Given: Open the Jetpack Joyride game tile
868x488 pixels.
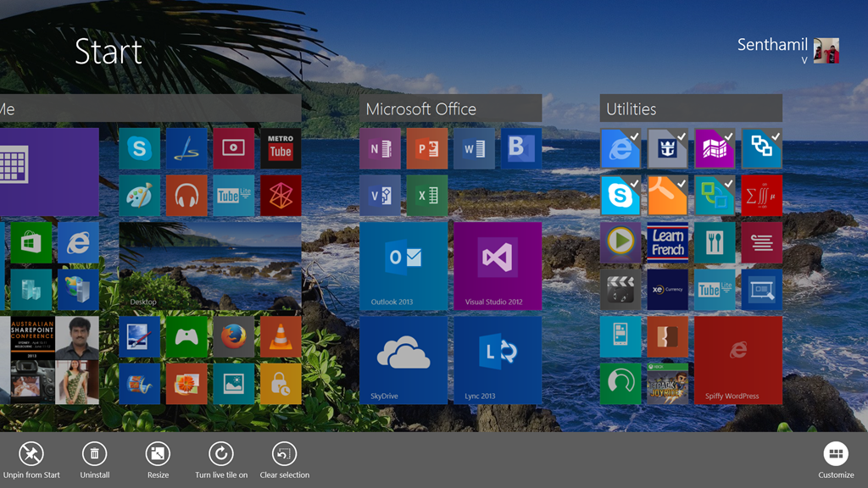Looking at the screenshot, I should click(x=668, y=384).
